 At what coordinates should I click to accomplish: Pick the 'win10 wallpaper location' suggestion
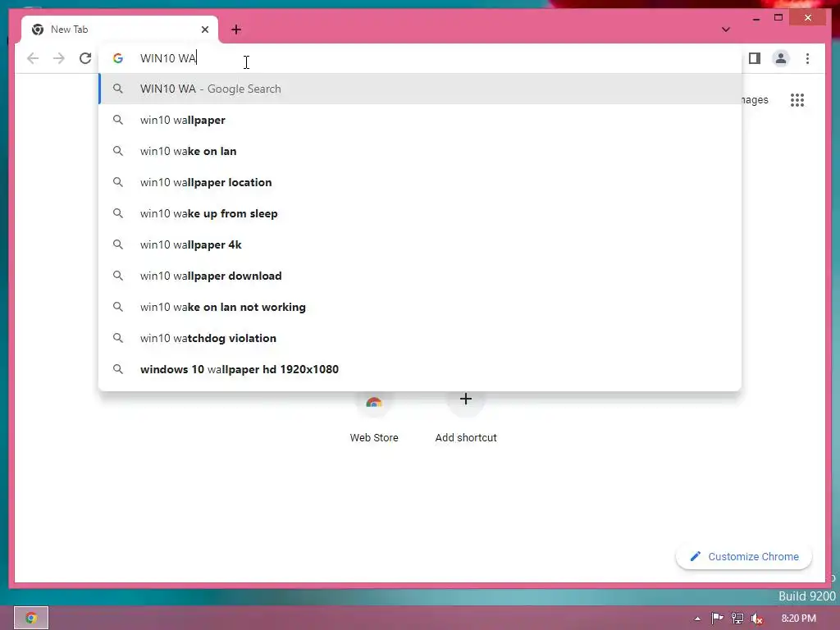(420, 182)
